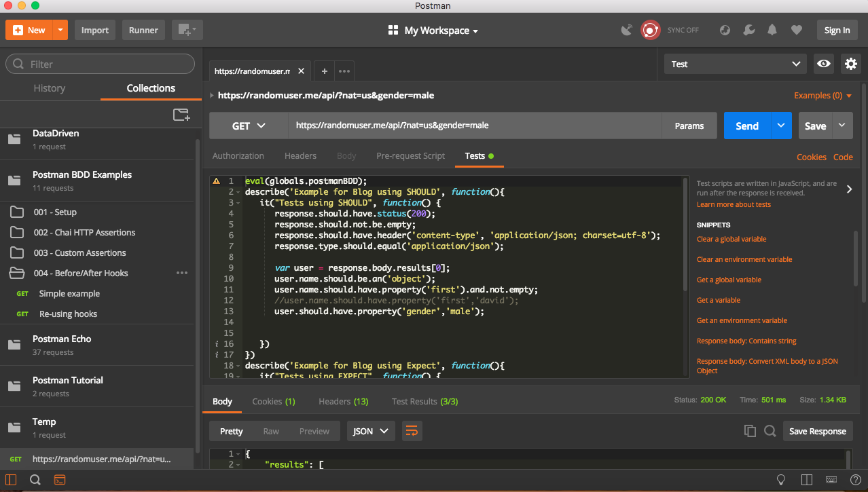The height and width of the screenshot is (492, 868).
Task: Open the notifications bell icon
Action: [x=772, y=30]
